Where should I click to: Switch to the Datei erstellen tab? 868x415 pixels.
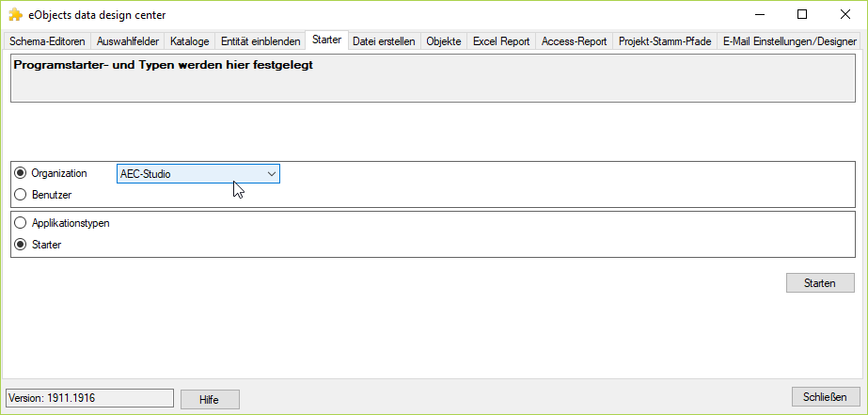[385, 41]
